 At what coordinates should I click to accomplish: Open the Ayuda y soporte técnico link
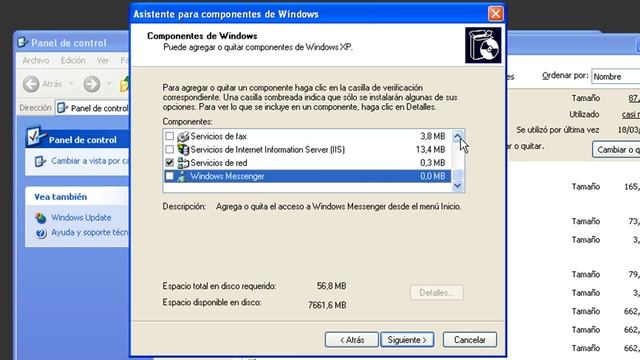point(89,233)
